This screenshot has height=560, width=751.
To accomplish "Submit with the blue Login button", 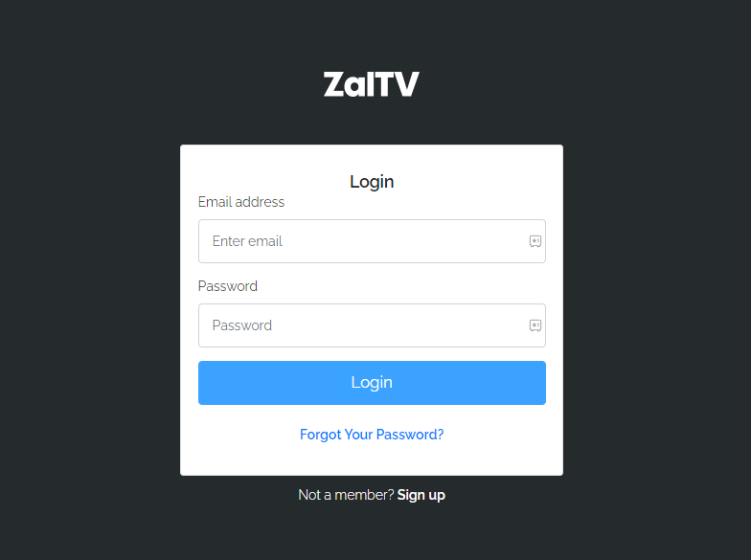I will pyautogui.click(x=372, y=383).
